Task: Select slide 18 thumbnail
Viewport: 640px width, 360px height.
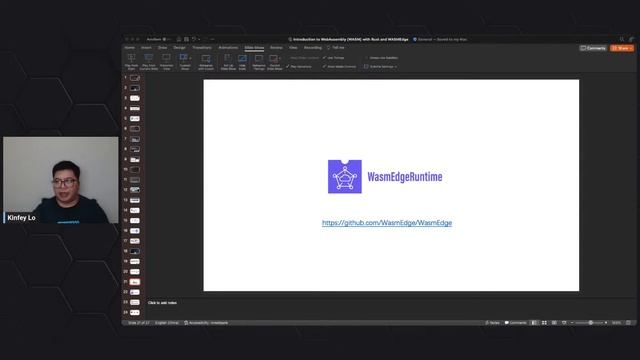Action: click(x=135, y=251)
